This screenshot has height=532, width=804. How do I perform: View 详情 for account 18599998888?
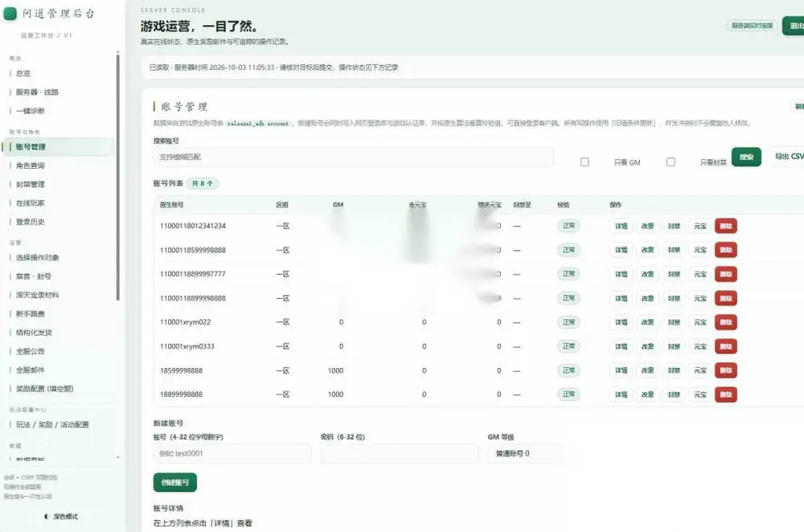click(621, 370)
